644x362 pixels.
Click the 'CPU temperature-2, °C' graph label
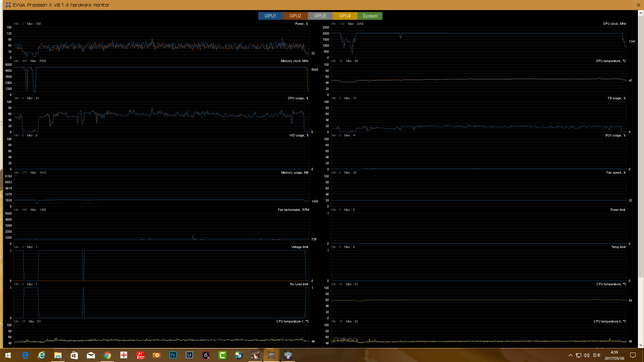pyautogui.click(x=610, y=321)
